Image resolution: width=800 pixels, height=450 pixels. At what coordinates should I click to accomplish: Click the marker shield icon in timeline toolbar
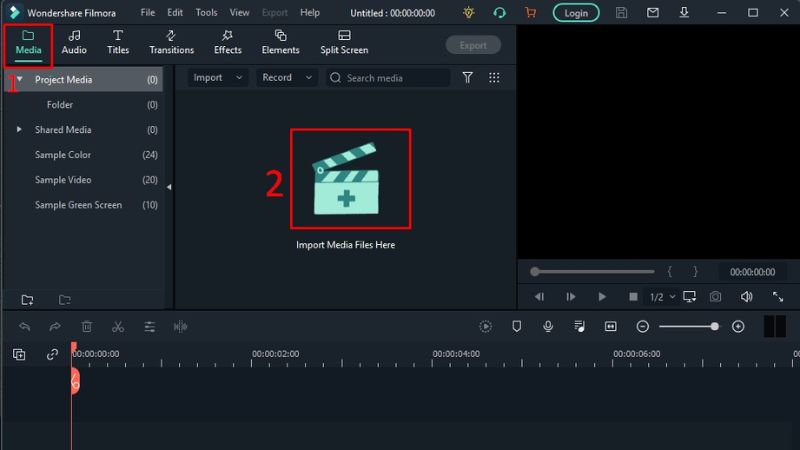517,326
